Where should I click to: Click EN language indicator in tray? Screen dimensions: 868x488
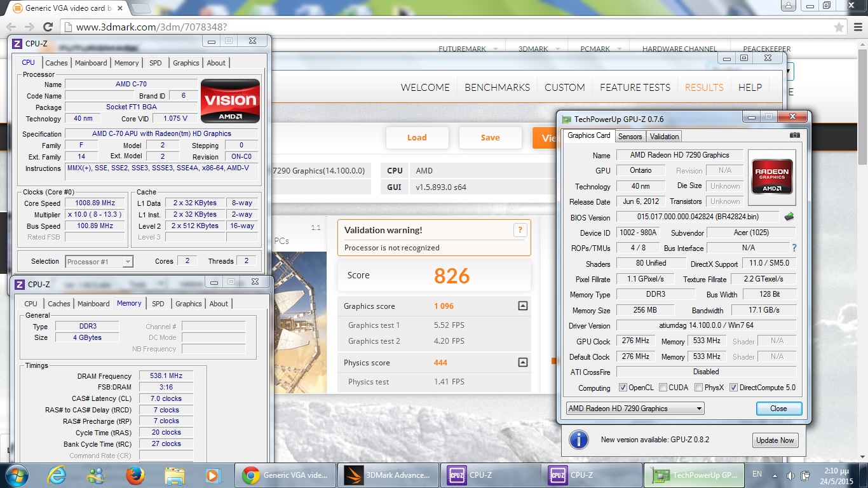coord(757,474)
